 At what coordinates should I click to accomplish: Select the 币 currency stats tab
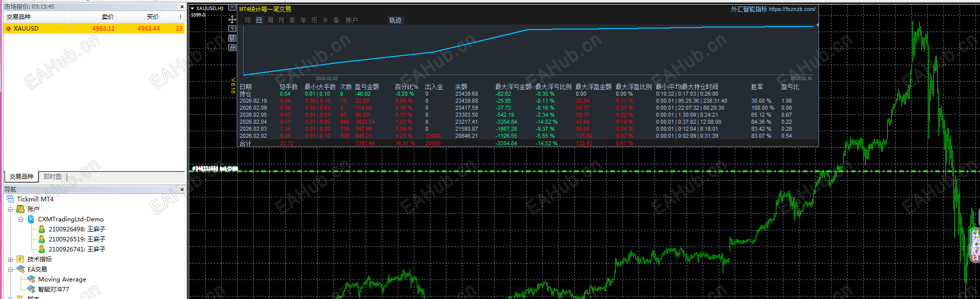click(x=314, y=20)
